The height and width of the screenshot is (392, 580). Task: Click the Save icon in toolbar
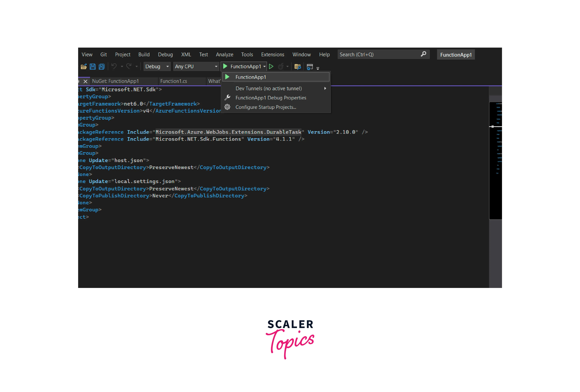pyautogui.click(x=93, y=67)
